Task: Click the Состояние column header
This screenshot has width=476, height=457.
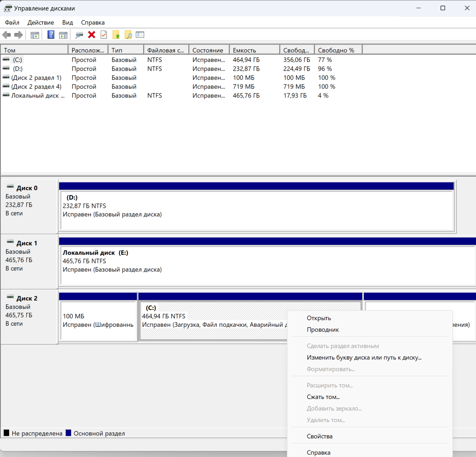Action: [x=209, y=50]
